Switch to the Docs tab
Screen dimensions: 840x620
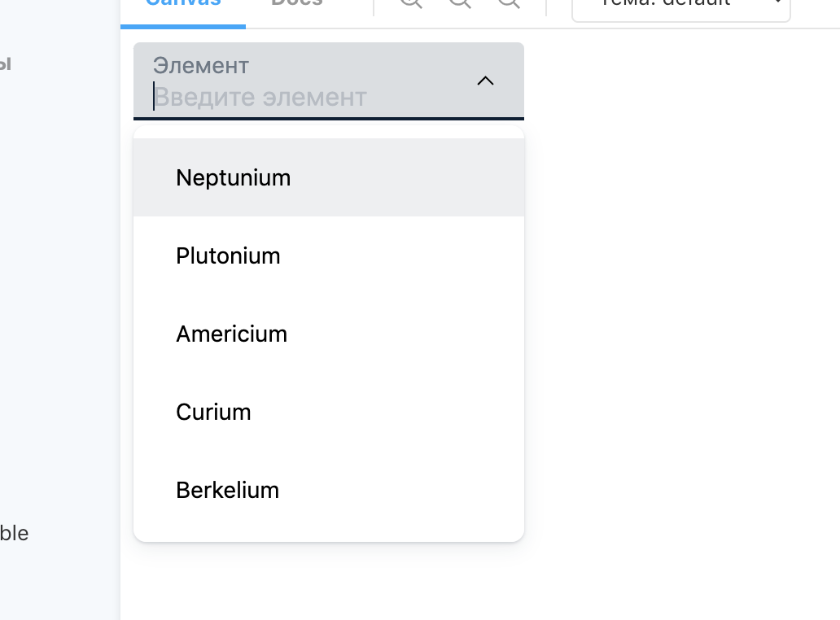[x=297, y=4]
